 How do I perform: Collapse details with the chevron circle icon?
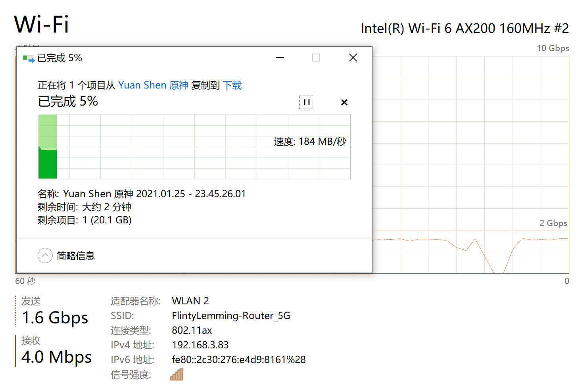click(45, 256)
